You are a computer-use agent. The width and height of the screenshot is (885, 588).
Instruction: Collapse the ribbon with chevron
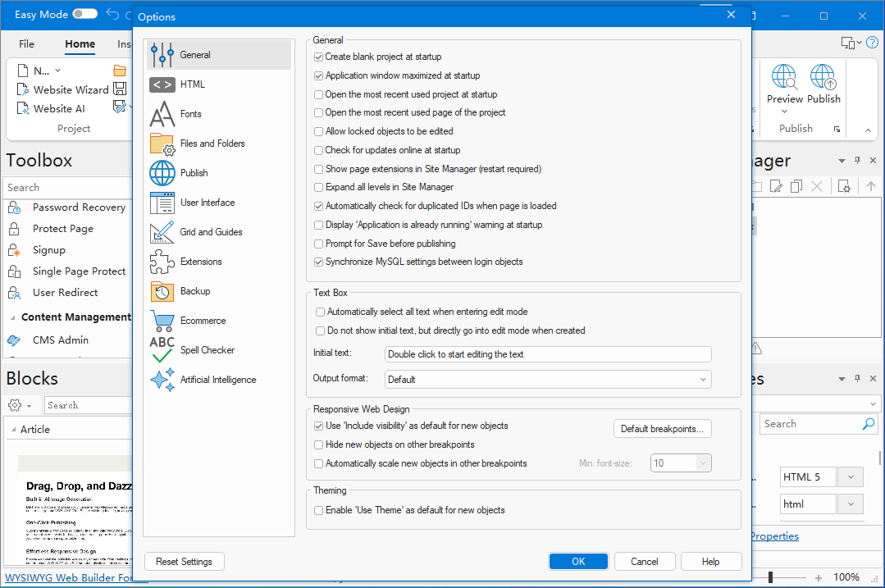point(868,130)
